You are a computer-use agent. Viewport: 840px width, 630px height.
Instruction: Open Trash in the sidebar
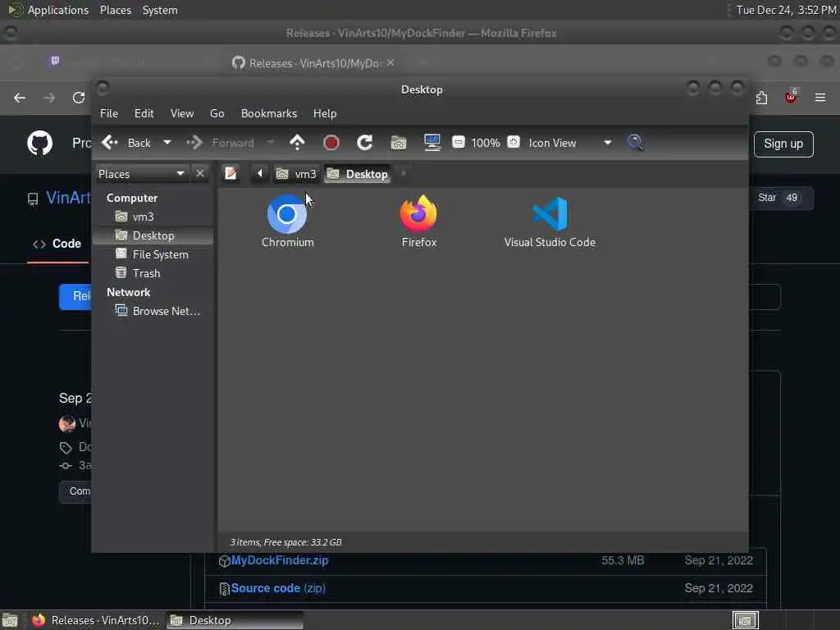point(138,273)
